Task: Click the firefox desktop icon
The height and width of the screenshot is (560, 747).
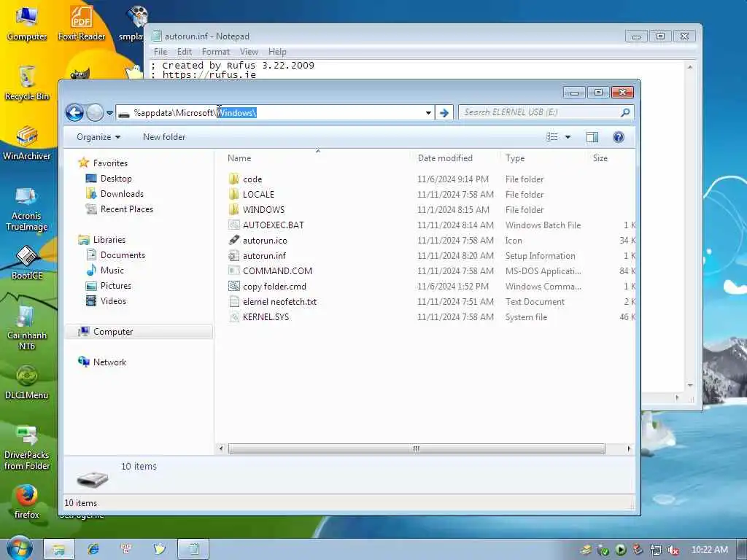Action: coord(27,502)
